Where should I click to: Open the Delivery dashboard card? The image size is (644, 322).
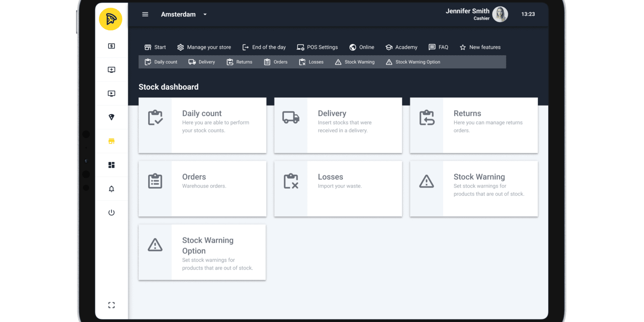point(338,125)
